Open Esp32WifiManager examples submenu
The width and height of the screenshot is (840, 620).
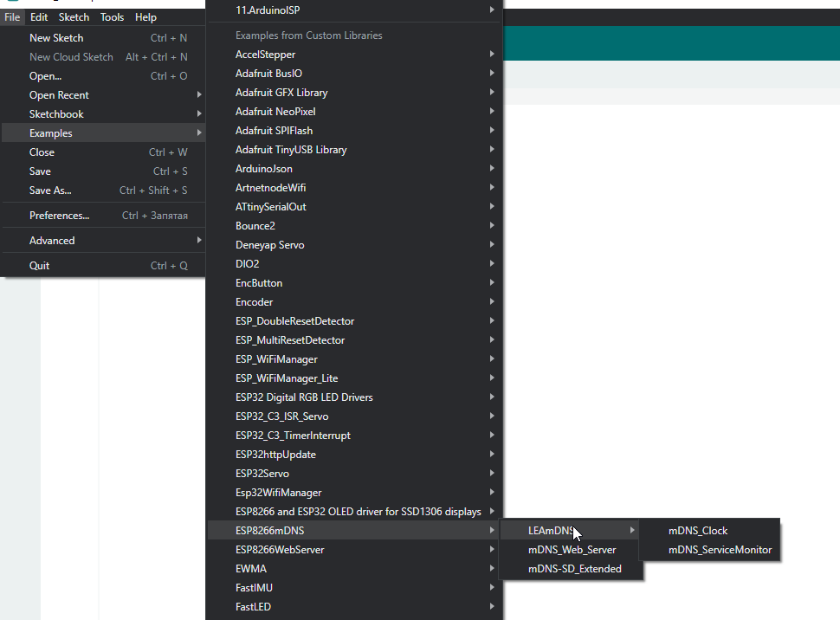[354, 493]
